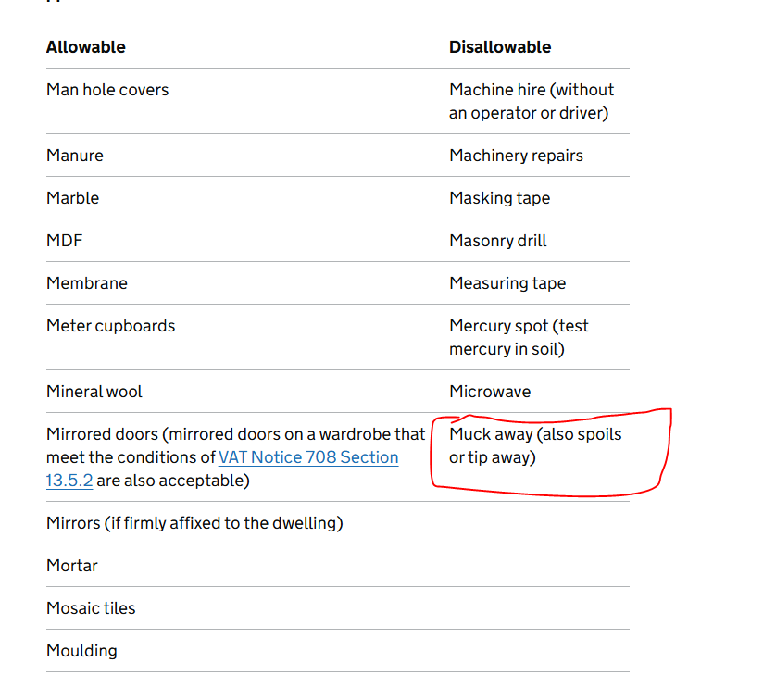Click the Allowable column header

(86, 47)
